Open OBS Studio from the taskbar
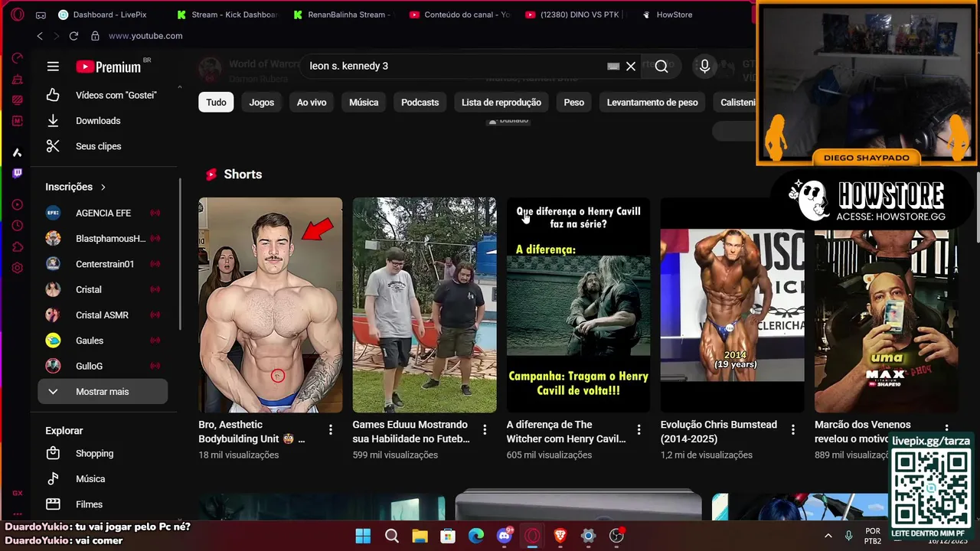This screenshot has width=980, height=551. tap(616, 536)
